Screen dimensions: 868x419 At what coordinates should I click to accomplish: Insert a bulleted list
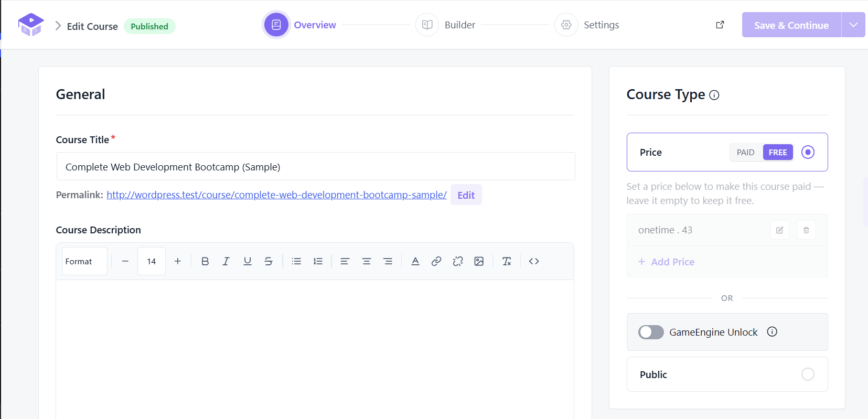[296, 261]
